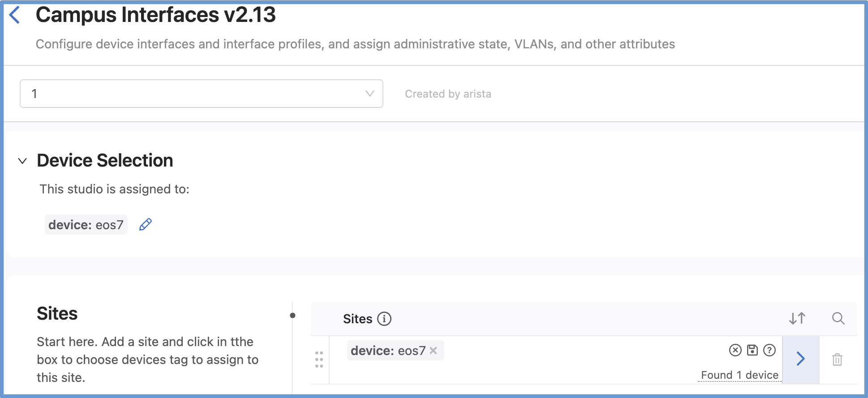Remove the eos7 tag from site query
This screenshot has width=868, height=398.
coord(433,351)
